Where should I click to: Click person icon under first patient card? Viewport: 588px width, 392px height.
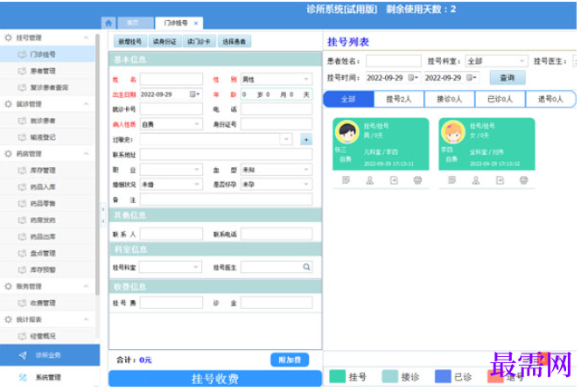click(x=370, y=180)
